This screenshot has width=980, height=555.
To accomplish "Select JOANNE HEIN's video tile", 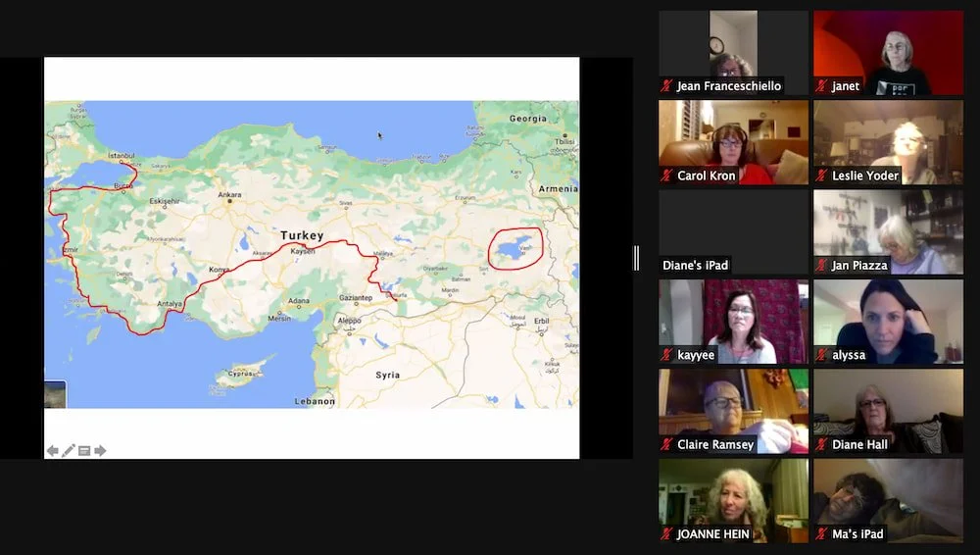I will (x=733, y=500).
